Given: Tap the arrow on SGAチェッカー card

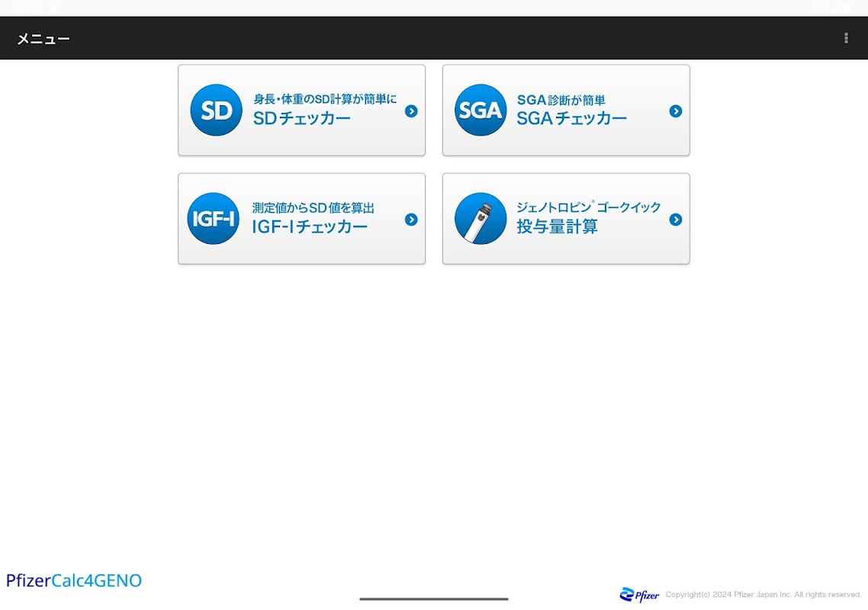Looking at the screenshot, I should pos(675,111).
